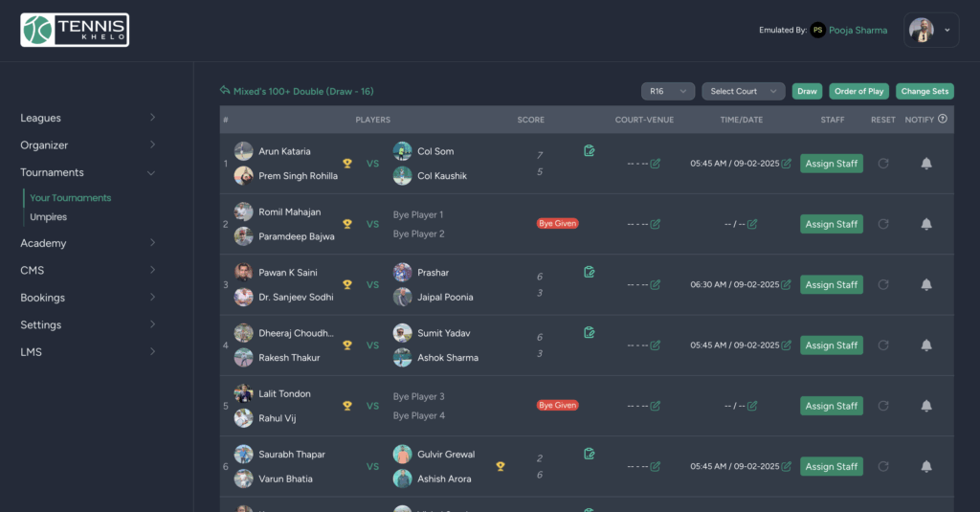Assign Staff to match 4
Viewport: 980px width, 512px height.
point(832,345)
